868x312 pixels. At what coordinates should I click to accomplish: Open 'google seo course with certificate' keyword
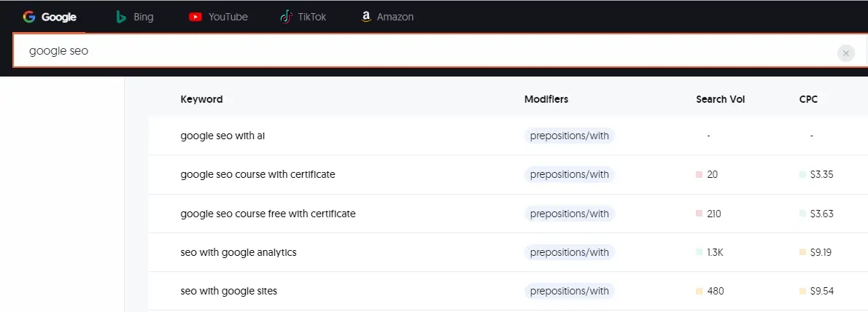[x=257, y=174]
